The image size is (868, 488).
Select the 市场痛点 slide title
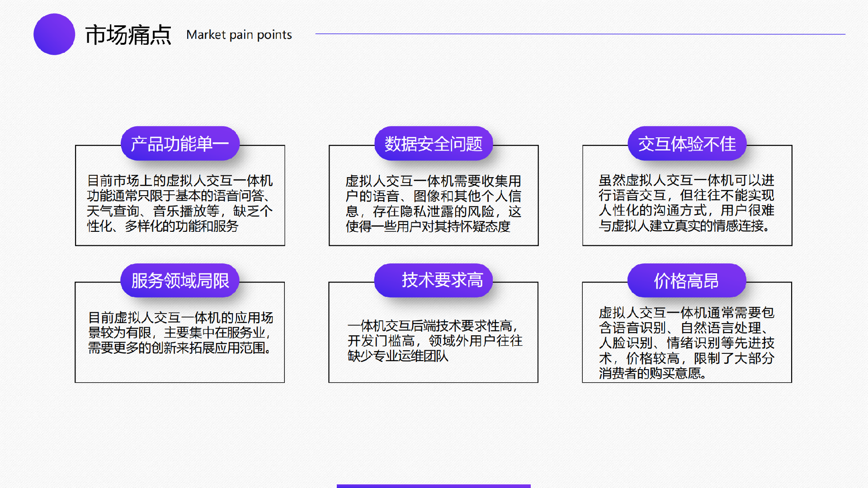pyautogui.click(x=128, y=35)
